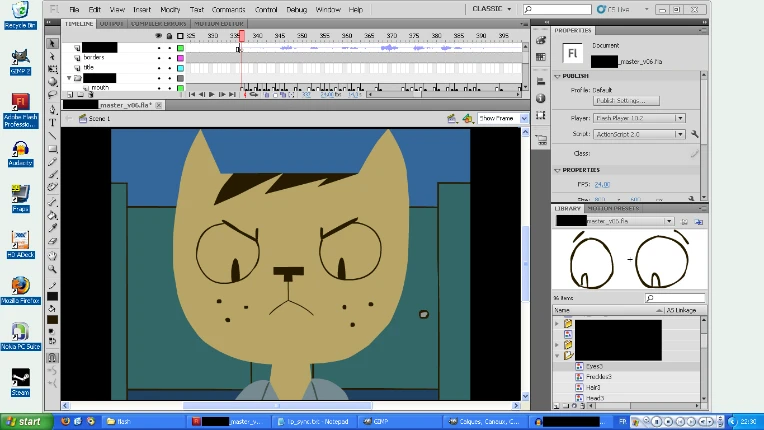Click the Edit Scene clapper icon

pos(452,118)
